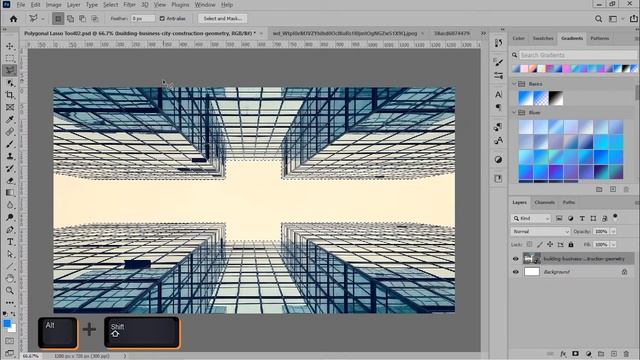Screen dimensions: 640x360
Task: Click the Home icon in options bar
Action: point(13,19)
